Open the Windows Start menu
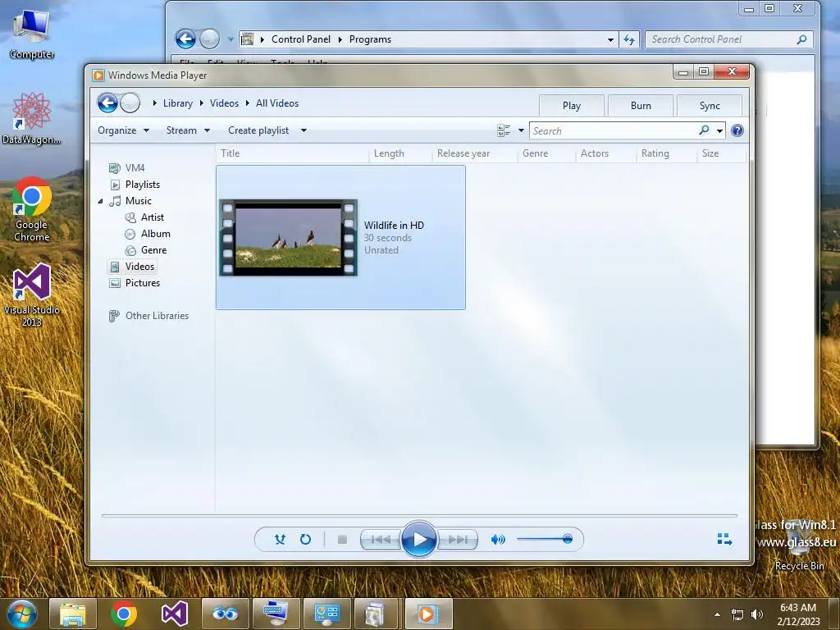This screenshot has width=840, height=630. 21,614
